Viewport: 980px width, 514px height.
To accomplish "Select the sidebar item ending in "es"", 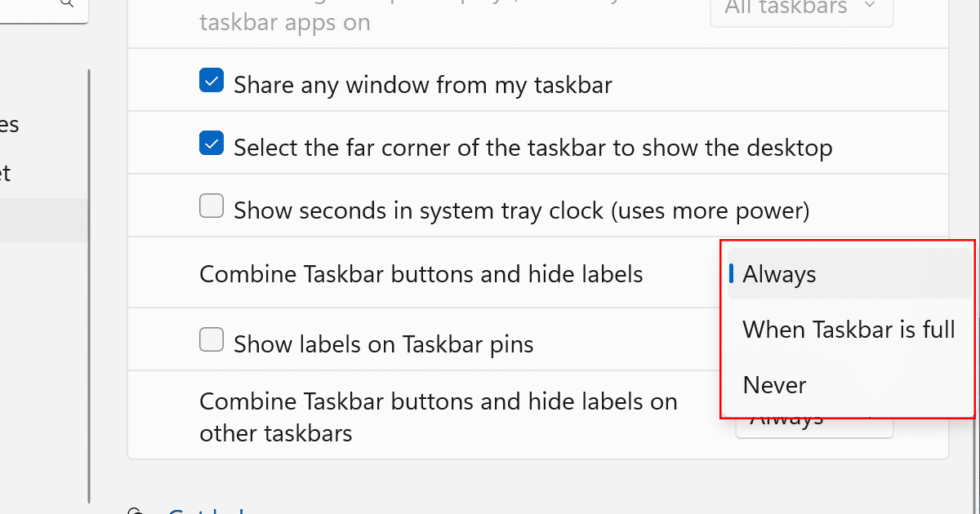I will point(10,125).
